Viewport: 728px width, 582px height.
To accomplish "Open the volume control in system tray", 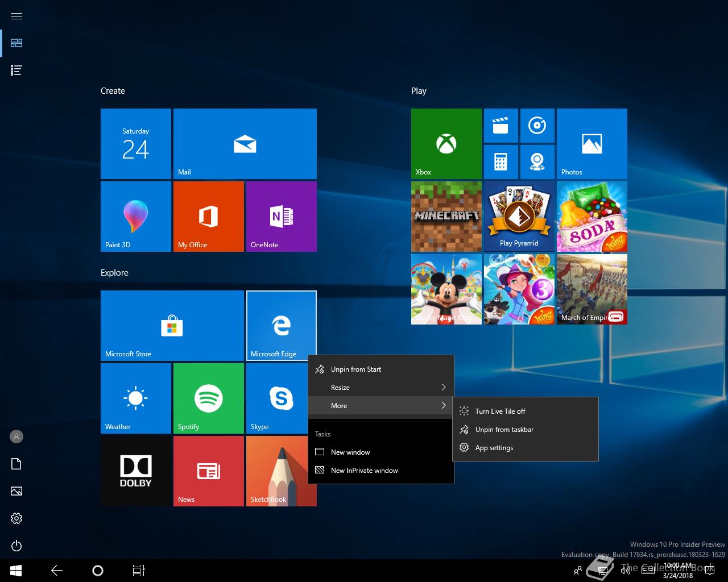I will tap(625, 570).
